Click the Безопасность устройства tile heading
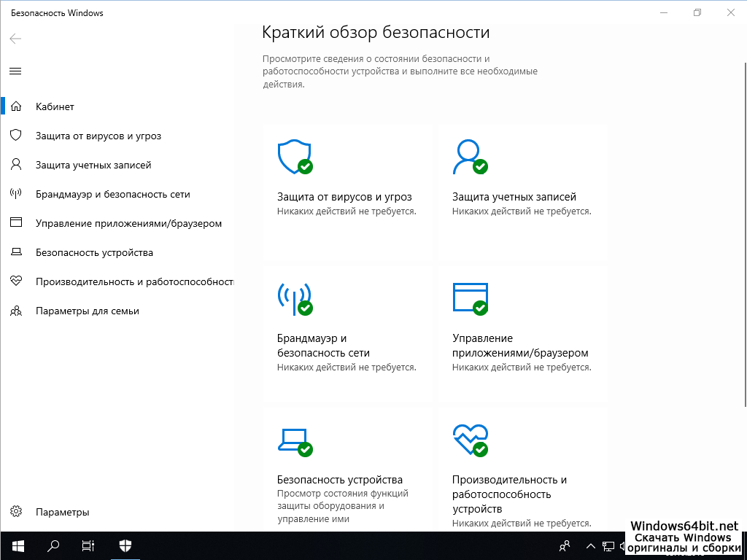The height and width of the screenshot is (560, 747). tap(339, 480)
